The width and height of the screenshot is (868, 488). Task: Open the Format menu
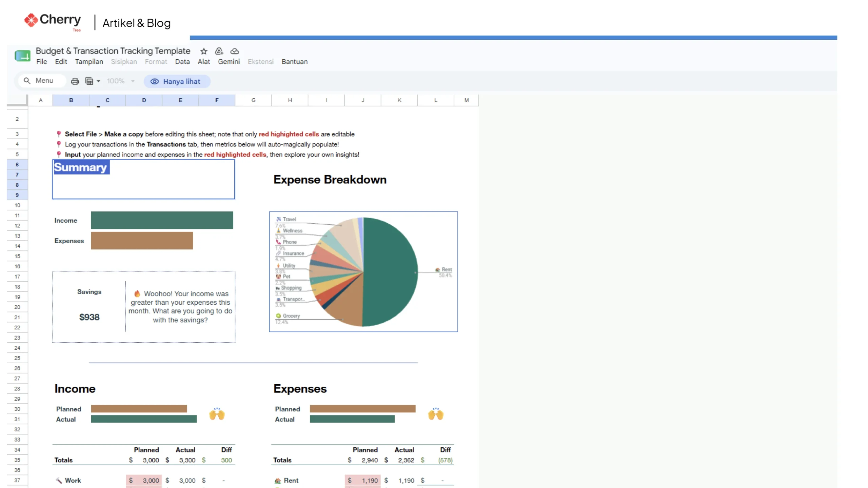pos(156,62)
